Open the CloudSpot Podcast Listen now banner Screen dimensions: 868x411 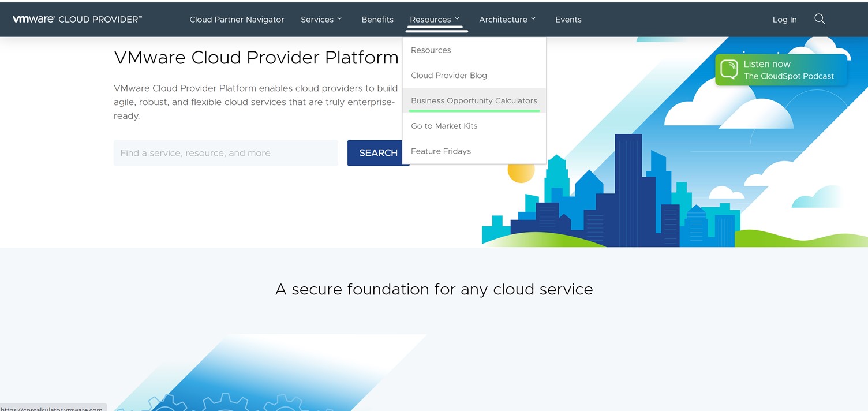click(781, 70)
